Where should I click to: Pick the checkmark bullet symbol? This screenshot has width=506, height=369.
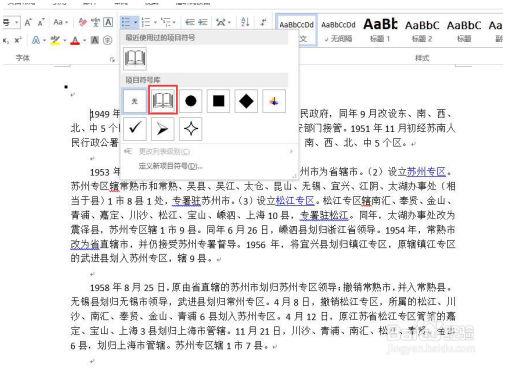pyautogui.click(x=135, y=128)
